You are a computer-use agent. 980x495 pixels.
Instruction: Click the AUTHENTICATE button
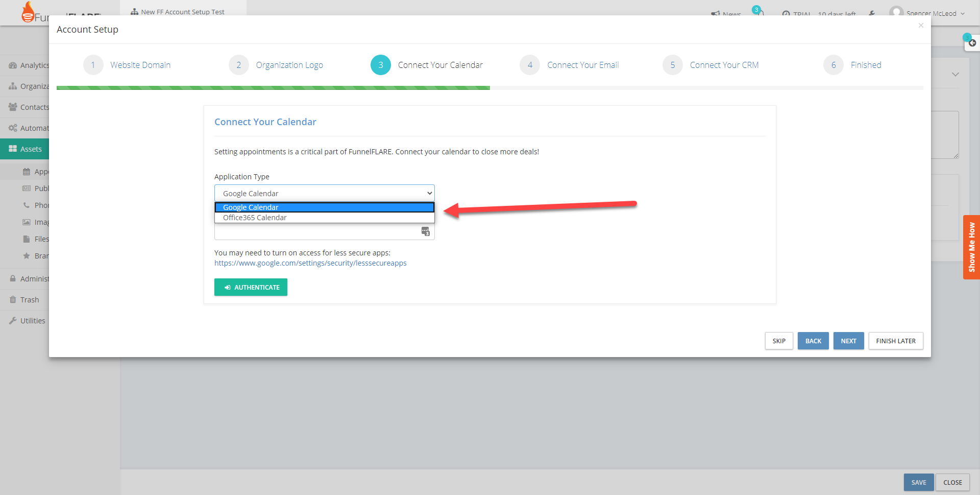pos(251,287)
